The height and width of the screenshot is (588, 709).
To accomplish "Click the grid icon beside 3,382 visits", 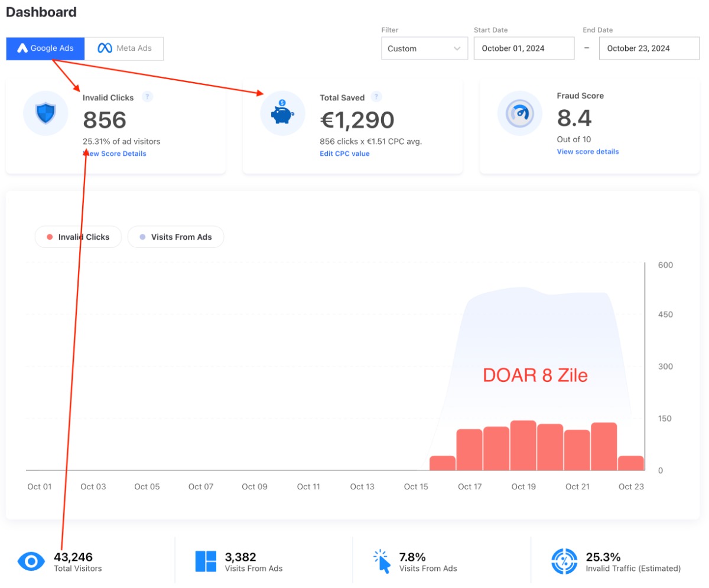I will pos(206,561).
